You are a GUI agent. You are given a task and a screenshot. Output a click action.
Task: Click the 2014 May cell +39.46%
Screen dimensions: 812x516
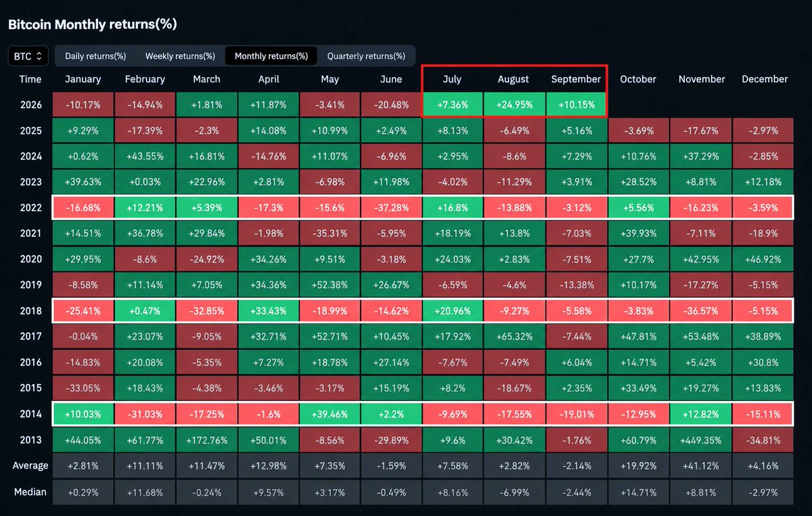(330, 414)
